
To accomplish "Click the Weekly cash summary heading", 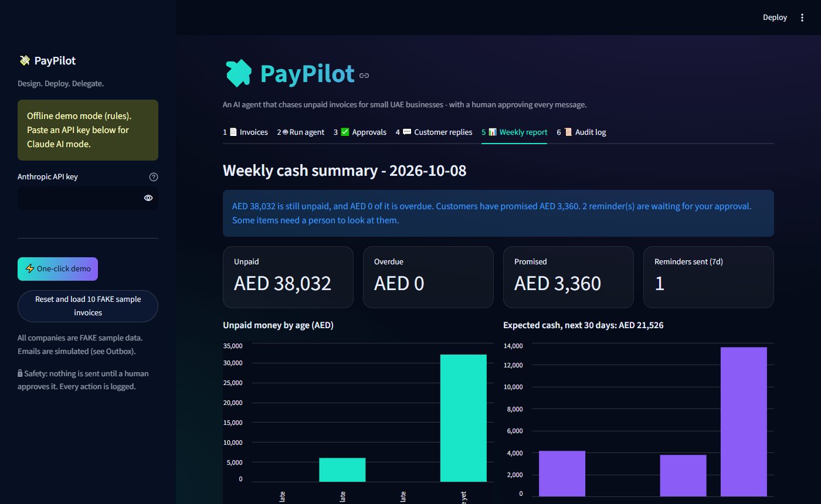I will (x=345, y=171).
